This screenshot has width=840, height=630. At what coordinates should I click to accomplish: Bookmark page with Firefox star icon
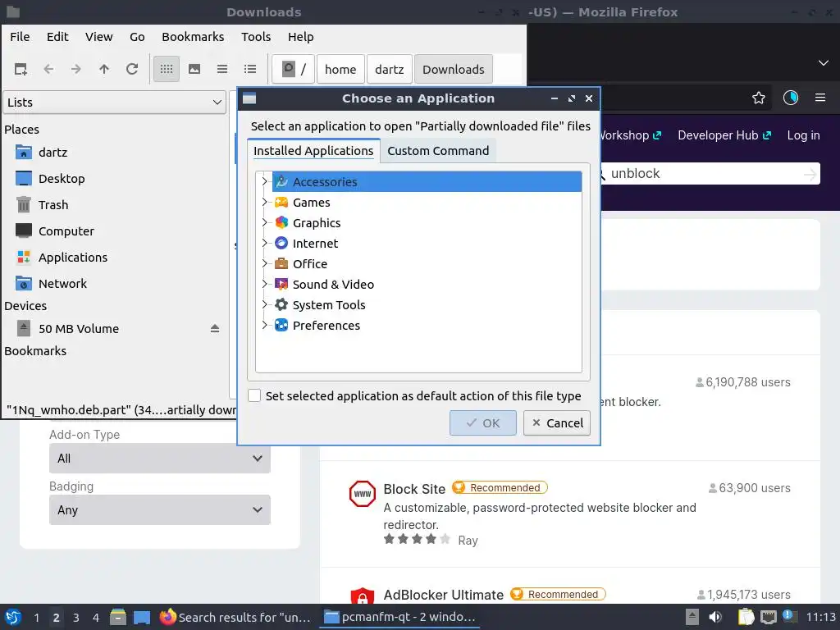pyautogui.click(x=759, y=98)
